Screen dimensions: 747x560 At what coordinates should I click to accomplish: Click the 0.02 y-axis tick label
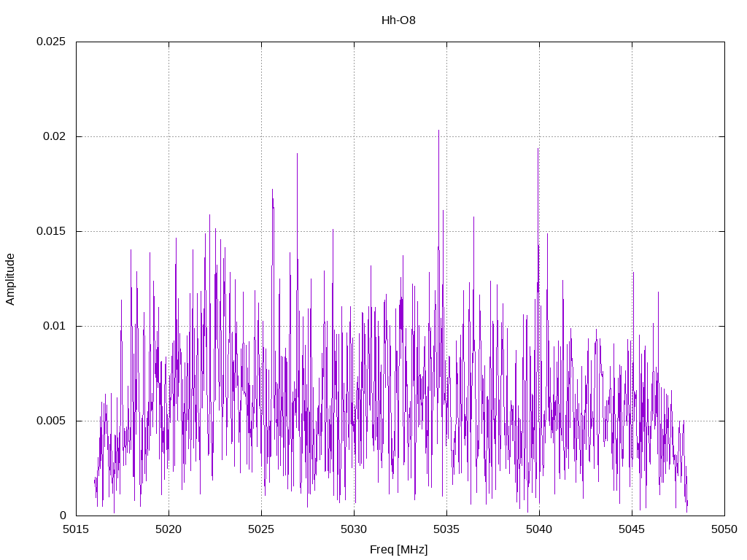54,136
